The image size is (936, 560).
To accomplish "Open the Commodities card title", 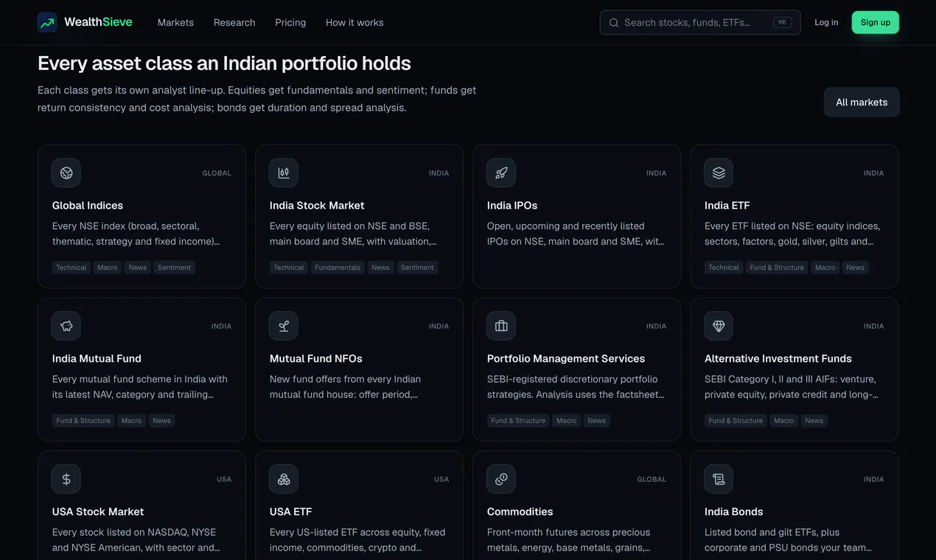I will click(x=520, y=512).
